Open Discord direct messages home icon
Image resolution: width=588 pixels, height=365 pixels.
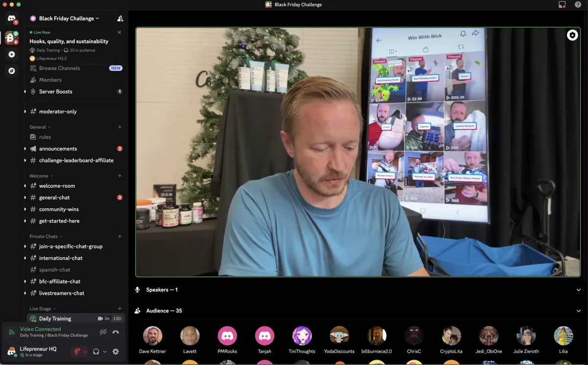click(x=12, y=19)
